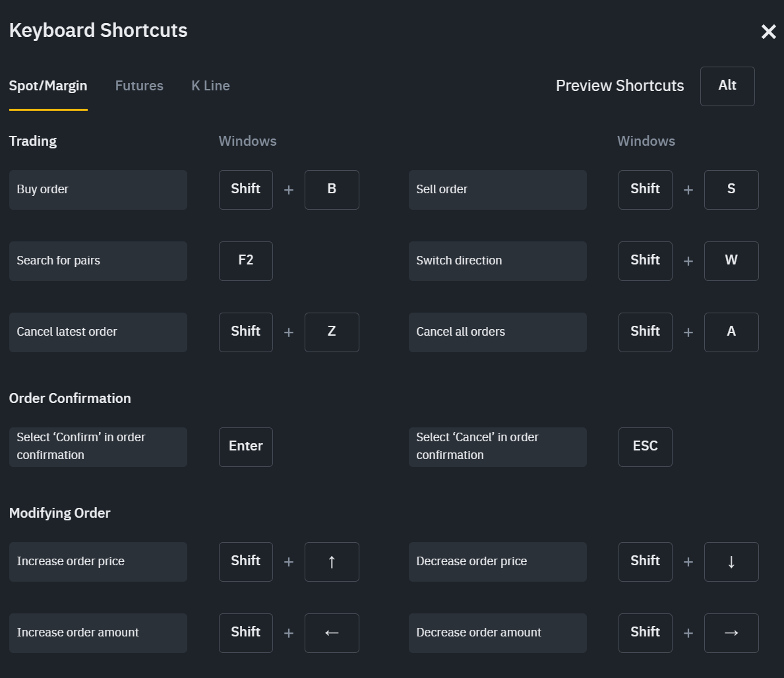Click the up arrow key icon

(332, 562)
